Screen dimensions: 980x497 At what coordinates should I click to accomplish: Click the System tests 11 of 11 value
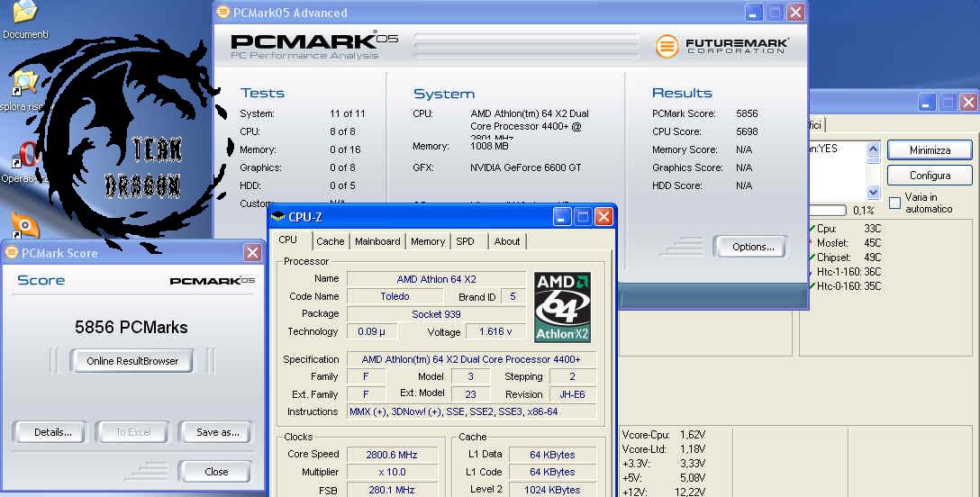coord(347,113)
